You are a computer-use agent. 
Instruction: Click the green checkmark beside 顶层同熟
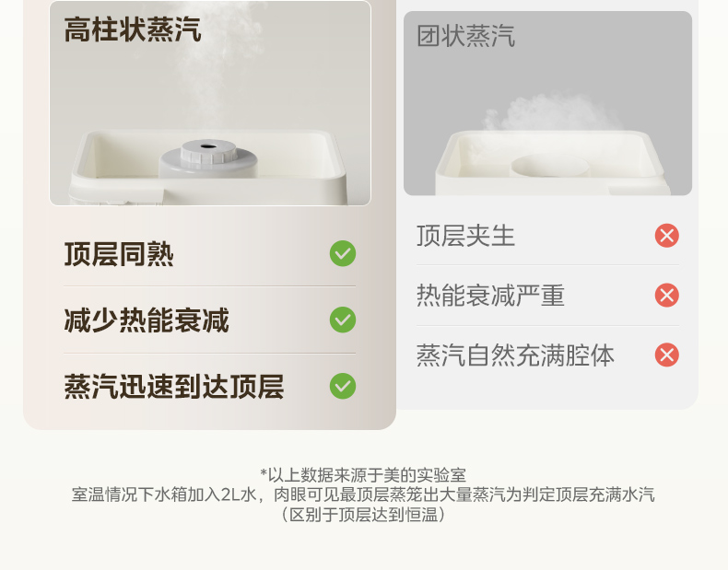point(343,254)
